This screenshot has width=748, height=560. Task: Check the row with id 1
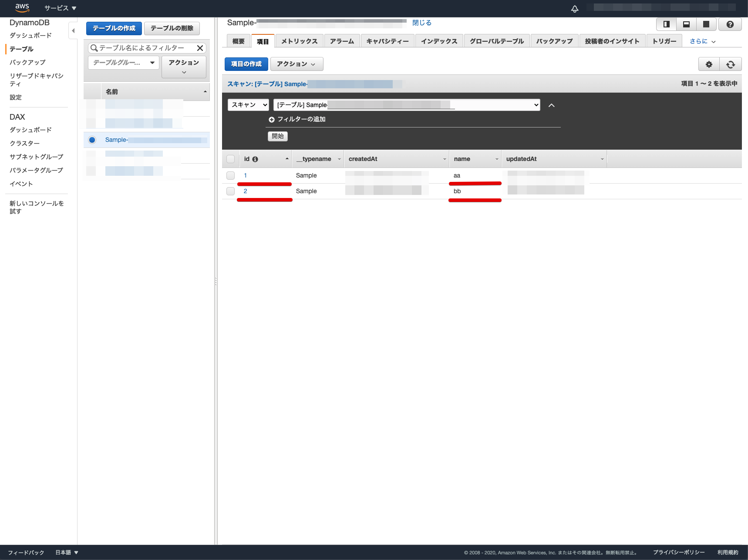coord(230,176)
